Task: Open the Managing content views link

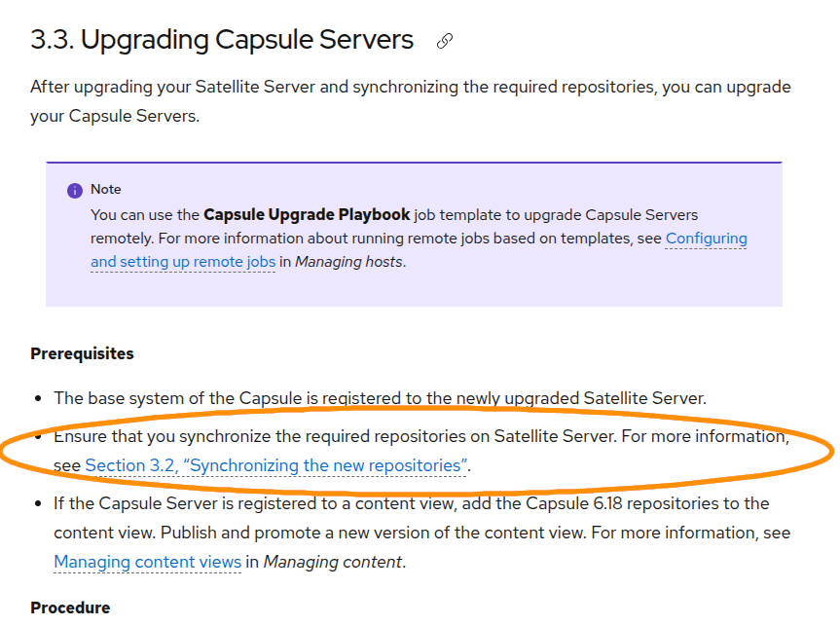Action: 147,562
